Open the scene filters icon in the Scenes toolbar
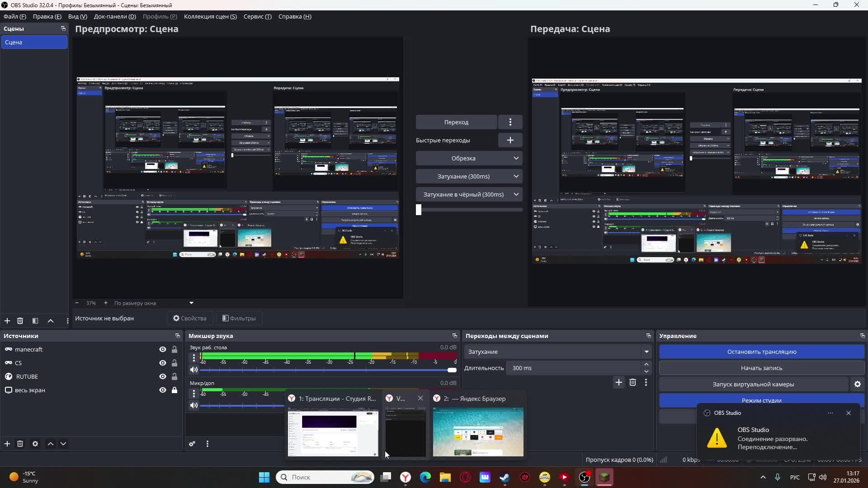This screenshot has width=868, height=488. 35,321
